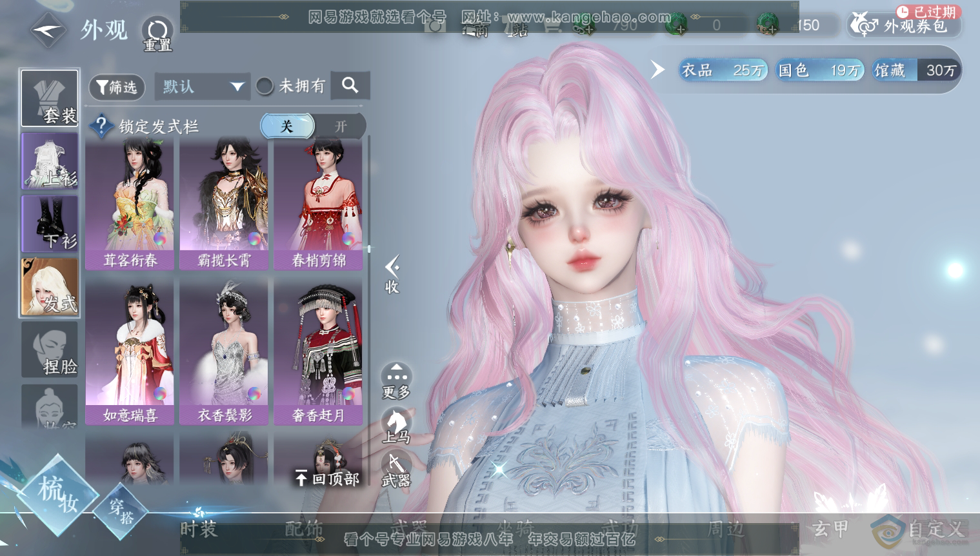
Task: Choose the 奢香赶月 outfit thumbnail
Action: [318, 352]
